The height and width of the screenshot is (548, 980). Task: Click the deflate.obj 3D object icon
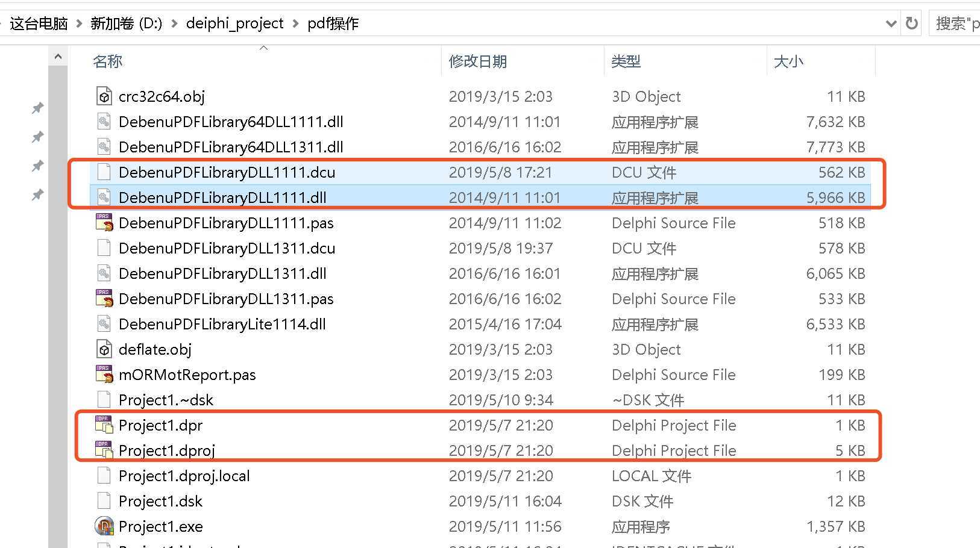(x=104, y=349)
